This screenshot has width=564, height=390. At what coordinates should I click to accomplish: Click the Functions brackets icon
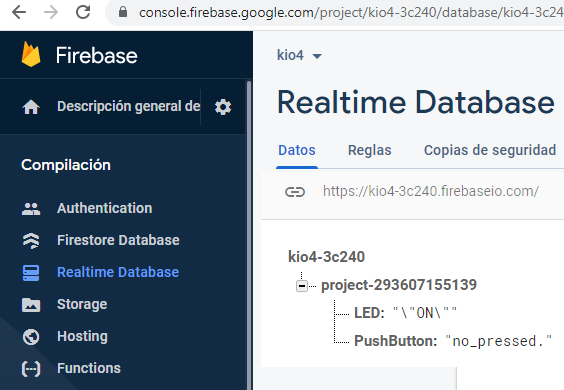[x=31, y=369]
